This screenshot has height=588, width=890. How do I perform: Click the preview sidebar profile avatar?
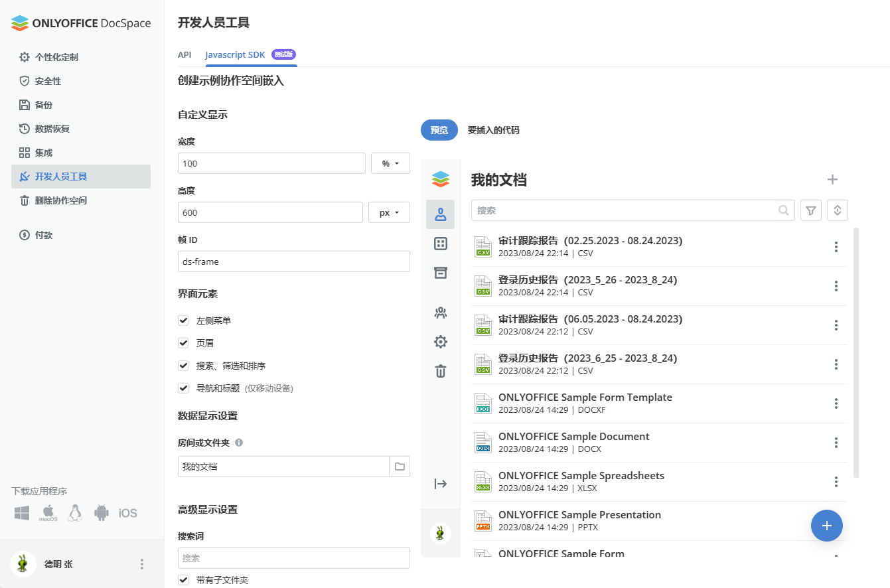click(x=440, y=533)
